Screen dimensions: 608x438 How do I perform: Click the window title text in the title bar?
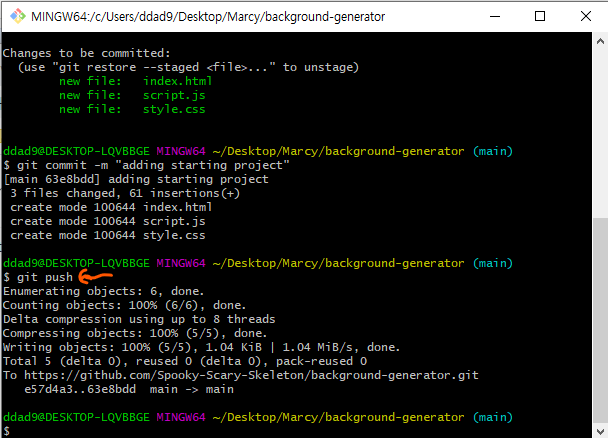[208, 17]
